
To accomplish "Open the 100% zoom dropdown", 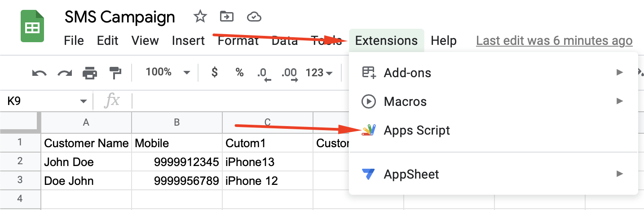I will click(168, 72).
